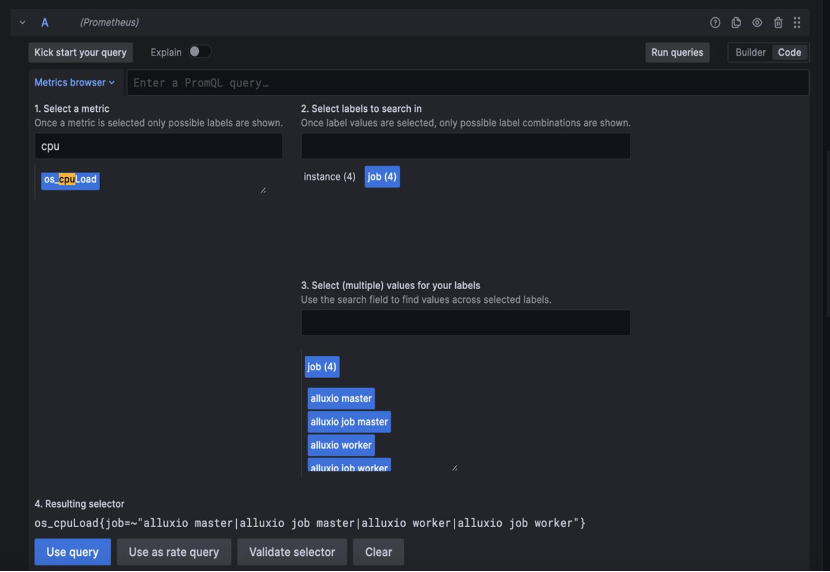The image size is (830, 572).
Task: Click Kick start your query button
Action: (x=80, y=52)
